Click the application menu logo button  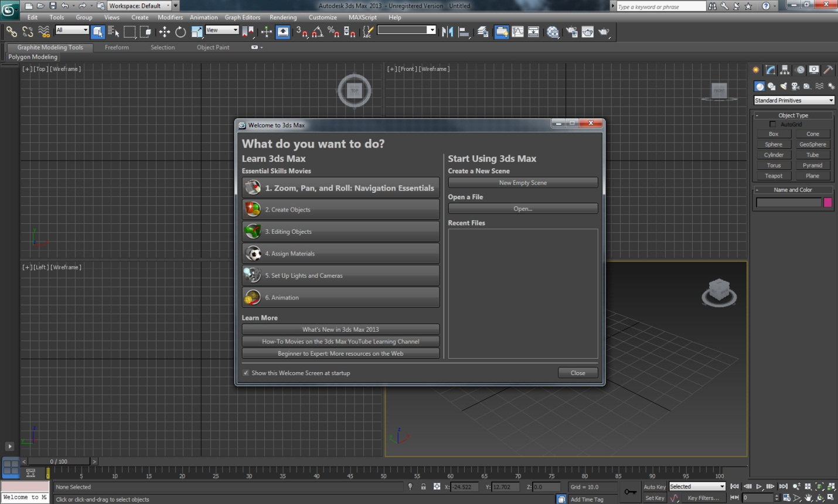click(9, 9)
